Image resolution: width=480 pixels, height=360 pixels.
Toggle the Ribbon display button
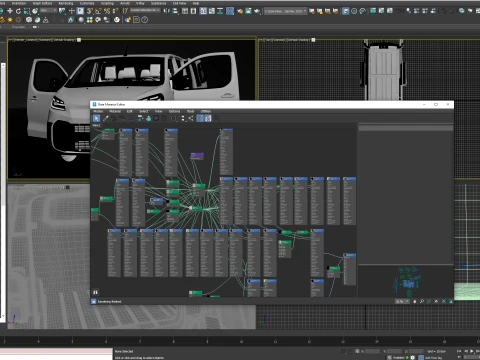pyautogui.click(x=203, y=11)
